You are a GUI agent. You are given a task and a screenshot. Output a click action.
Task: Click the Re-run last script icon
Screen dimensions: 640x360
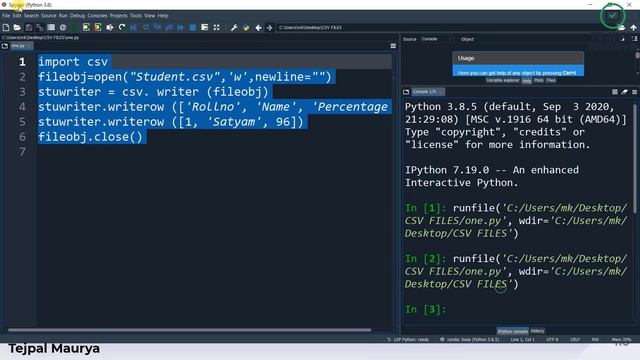(x=122, y=27)
